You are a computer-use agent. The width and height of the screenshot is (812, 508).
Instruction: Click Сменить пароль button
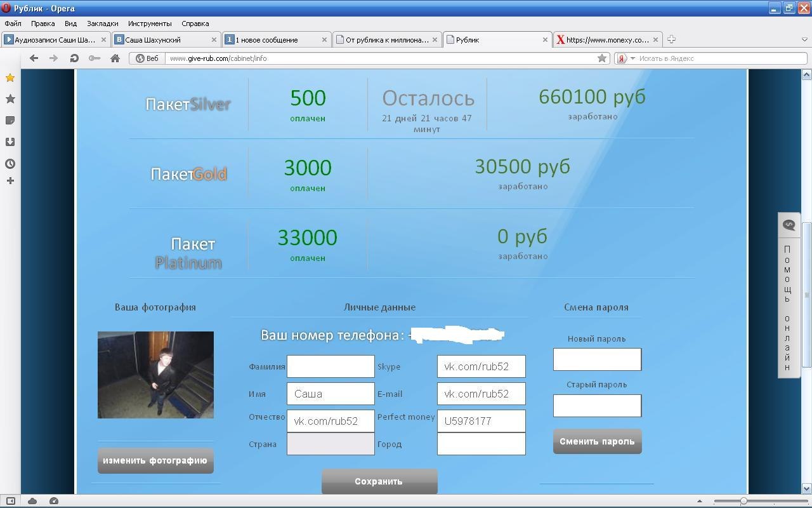point(597,441)
